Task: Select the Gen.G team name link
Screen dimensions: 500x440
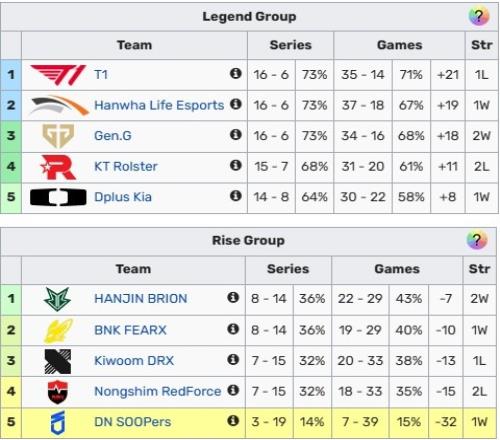Action: tap(113, 136)
